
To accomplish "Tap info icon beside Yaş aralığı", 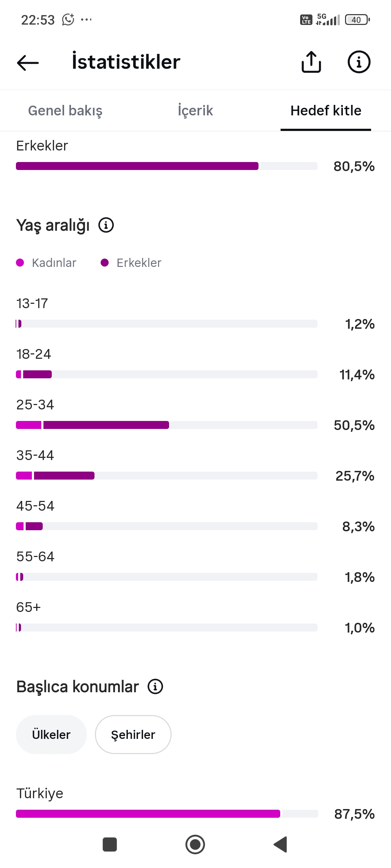I will pyautogui.click(x=106, y=225).
